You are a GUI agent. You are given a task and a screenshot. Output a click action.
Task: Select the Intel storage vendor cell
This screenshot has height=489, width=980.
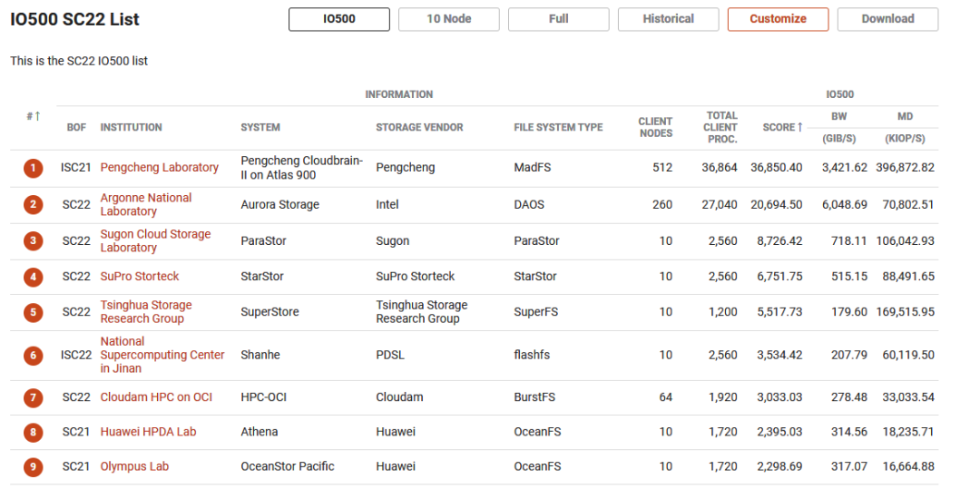click(x=387, y=205)
